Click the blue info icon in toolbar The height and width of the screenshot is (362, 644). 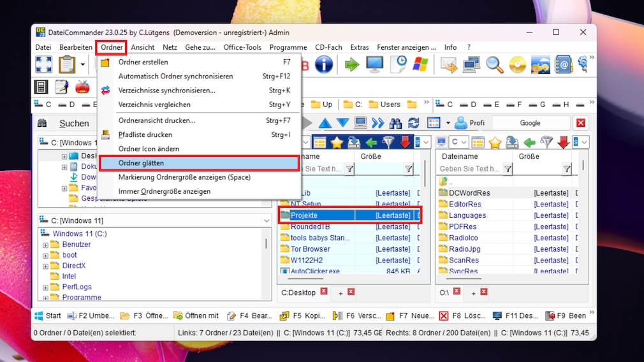click(x=324, y=64)
